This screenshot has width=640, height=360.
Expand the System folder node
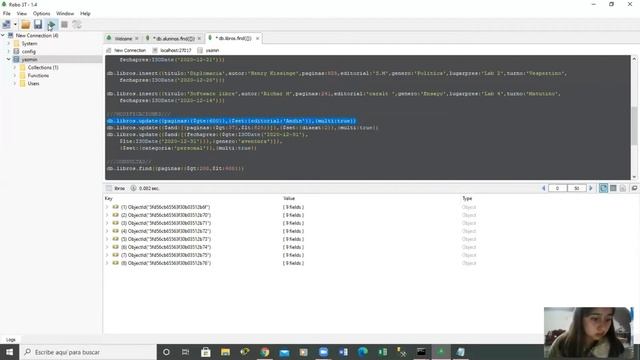9,43
